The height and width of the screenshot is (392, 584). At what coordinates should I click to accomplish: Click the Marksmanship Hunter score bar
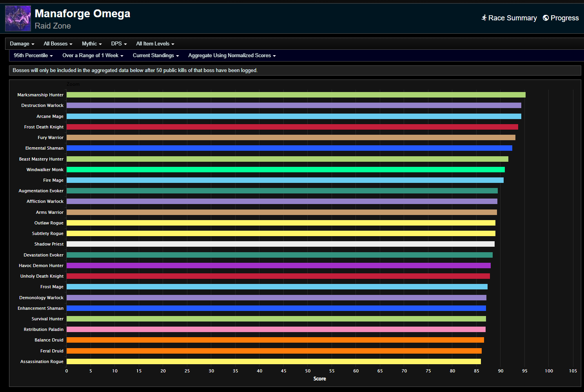[296, 95]
